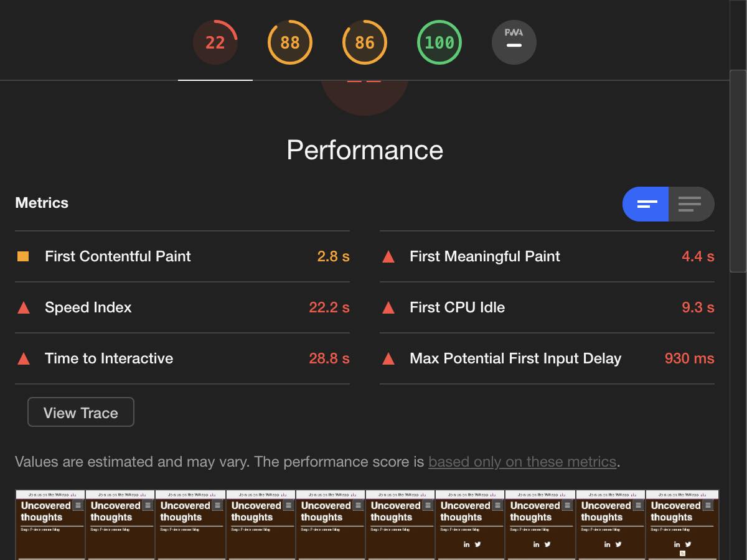Image resolution: width=747 pixels, height=560 pixels.
Task: Select the score gauge showing 86
Action: coord(365,42)
